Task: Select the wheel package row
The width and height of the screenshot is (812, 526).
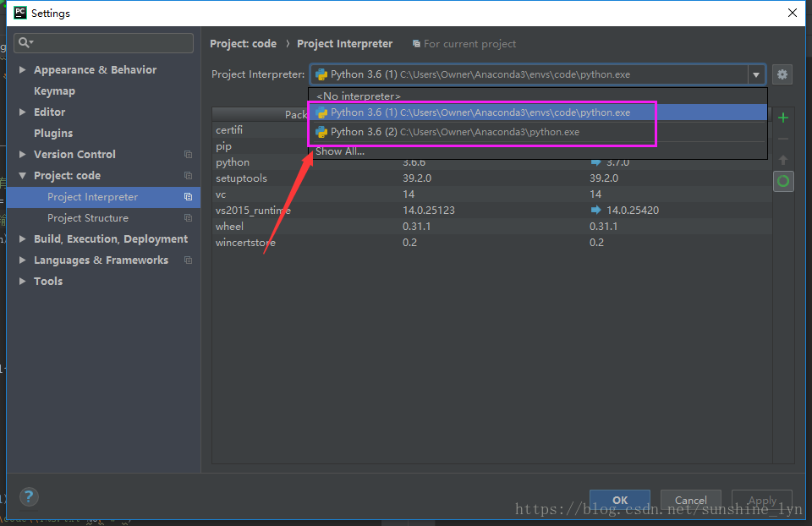Action: coord(492,227)
